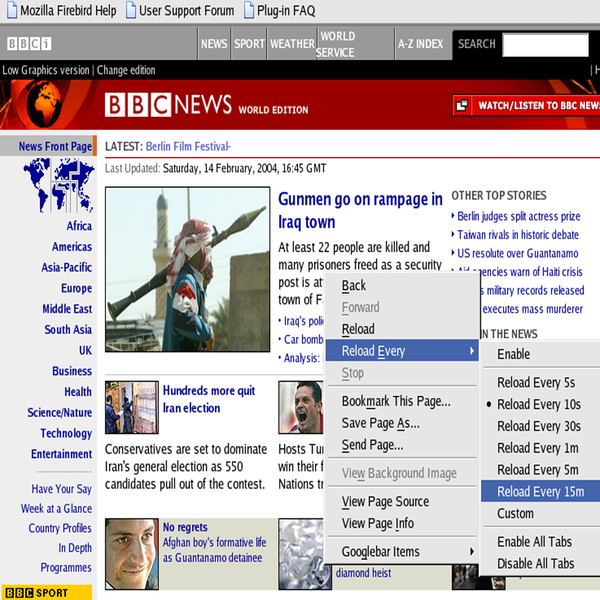Click the diamond heist thumbnail image
The height and width of the screenshot is (600, 600).
(x=304, y=554)
